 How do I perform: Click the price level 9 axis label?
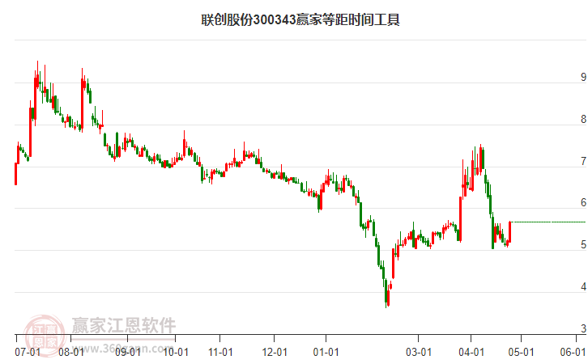click(x=583, y=77)
